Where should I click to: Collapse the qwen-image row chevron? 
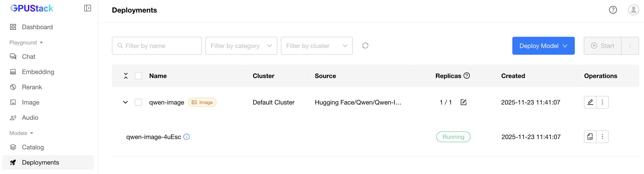[x=126, y=102]
